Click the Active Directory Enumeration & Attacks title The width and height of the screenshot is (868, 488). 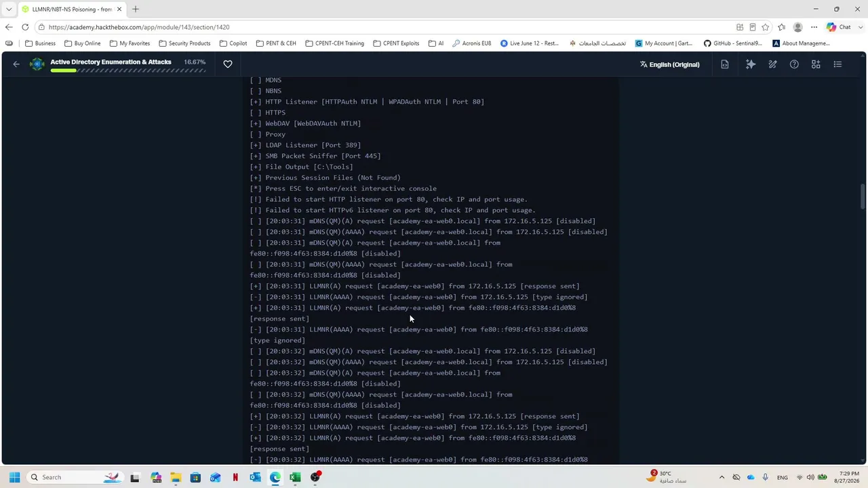point(111,62)
